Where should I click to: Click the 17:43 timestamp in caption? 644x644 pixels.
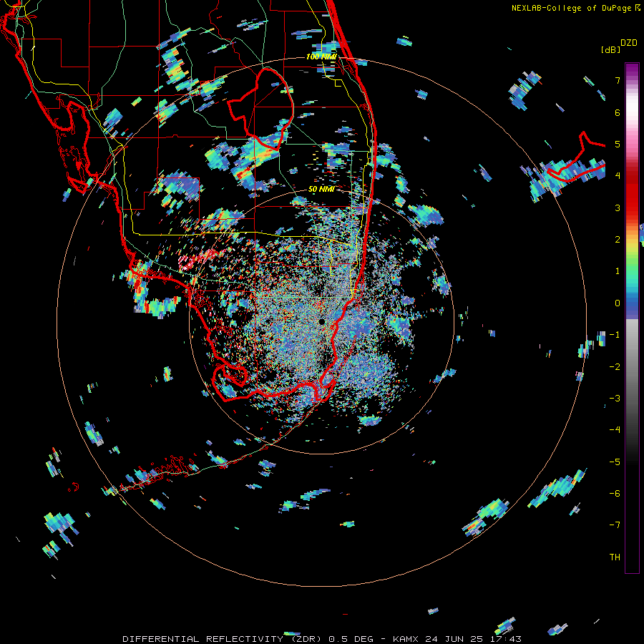point(507,639)
